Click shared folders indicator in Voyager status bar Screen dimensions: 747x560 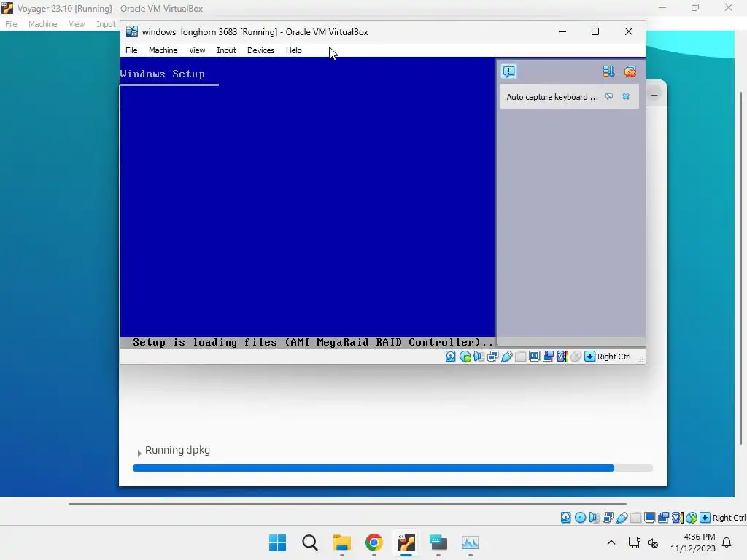[x=635, y=518]
